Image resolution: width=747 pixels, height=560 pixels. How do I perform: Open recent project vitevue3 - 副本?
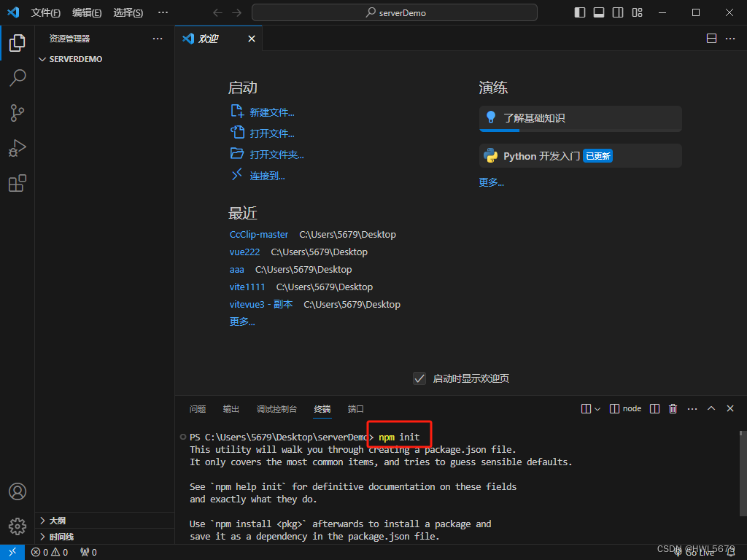point(261,304)
